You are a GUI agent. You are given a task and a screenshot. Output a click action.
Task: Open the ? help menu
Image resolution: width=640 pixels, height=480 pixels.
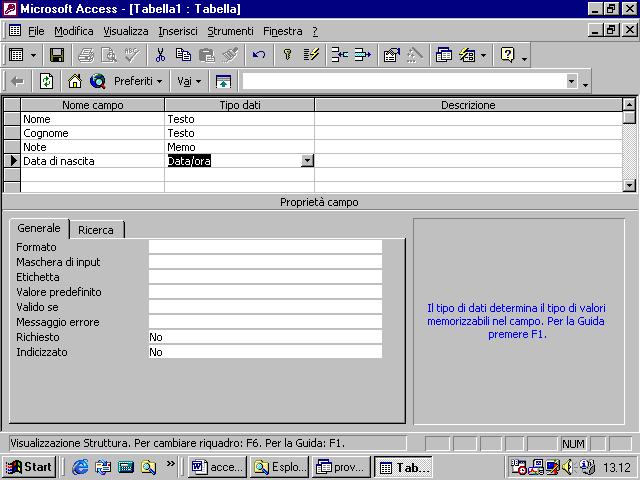pos(315,31)
